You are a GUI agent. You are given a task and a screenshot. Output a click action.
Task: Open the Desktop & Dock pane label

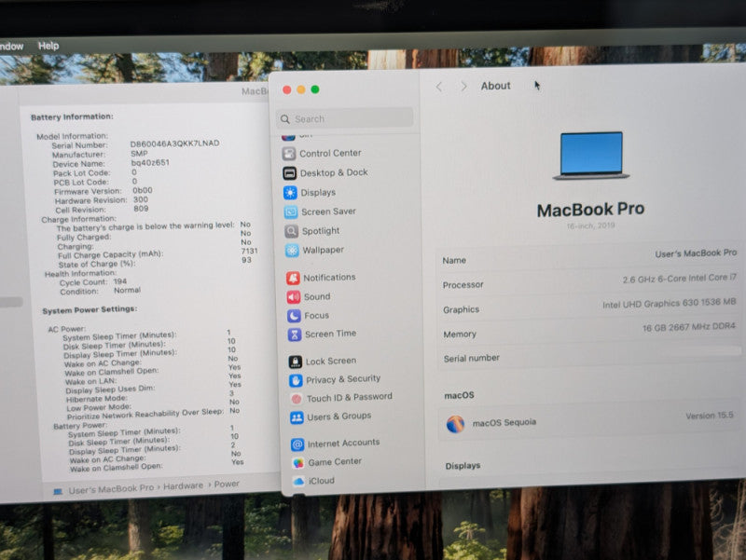(334, 172)
